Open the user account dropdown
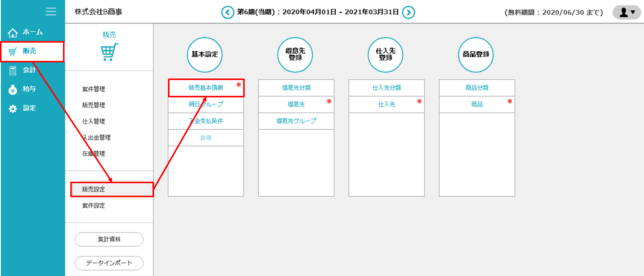Screen dimensions: 644x276 point(627,12)
